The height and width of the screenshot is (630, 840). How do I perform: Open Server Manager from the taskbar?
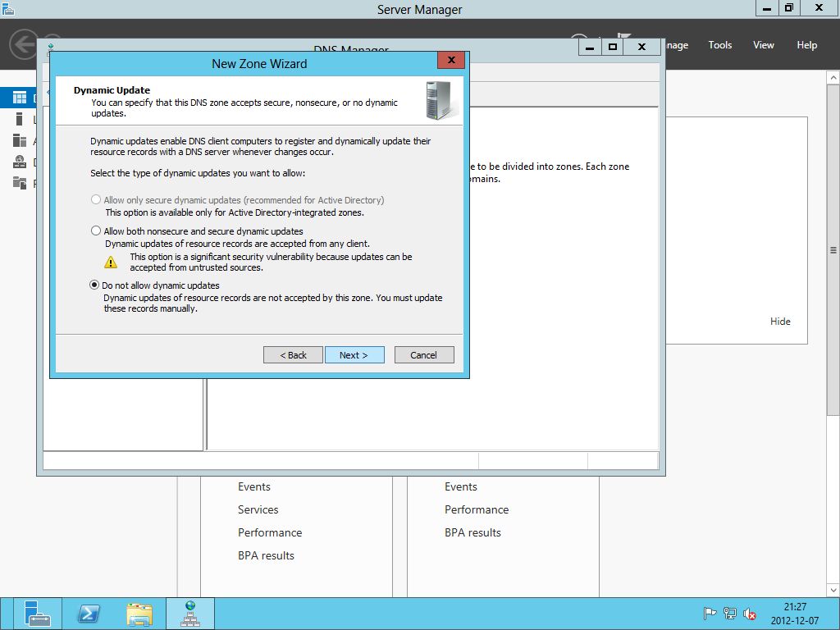point(38,614)
